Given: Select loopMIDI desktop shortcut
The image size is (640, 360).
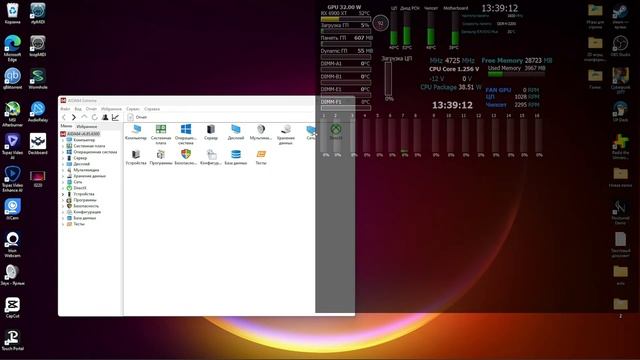Looking at the screenshot, I should (x=38, y=46).
